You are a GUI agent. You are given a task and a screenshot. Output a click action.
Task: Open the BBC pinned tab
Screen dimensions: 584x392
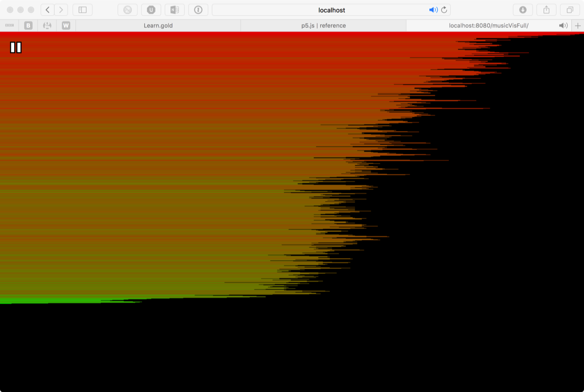(9, 26)
